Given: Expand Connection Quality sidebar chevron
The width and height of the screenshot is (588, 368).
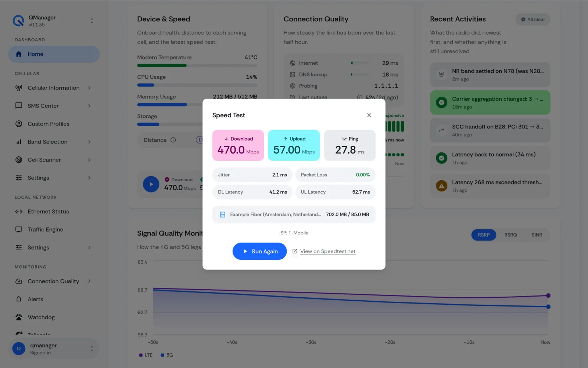Looking at the screenshot, I should pyautogui.click(x=89, y=281).
